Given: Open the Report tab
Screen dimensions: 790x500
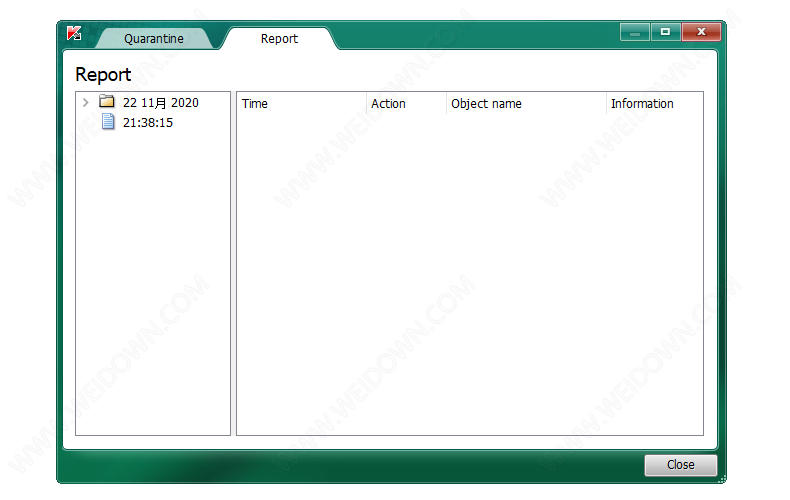Looking at the screenshot, I should click(x=279, y=39).
